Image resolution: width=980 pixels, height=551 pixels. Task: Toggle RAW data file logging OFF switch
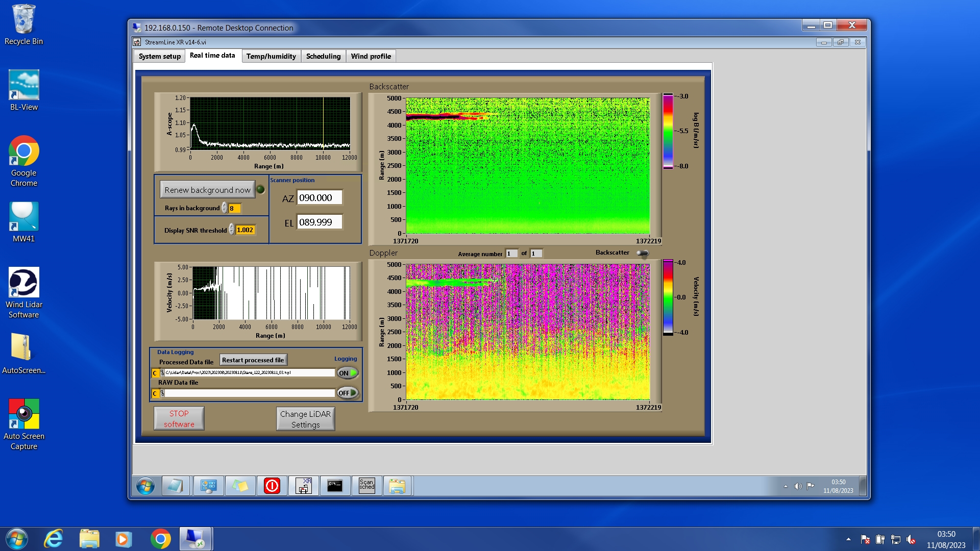348,393
